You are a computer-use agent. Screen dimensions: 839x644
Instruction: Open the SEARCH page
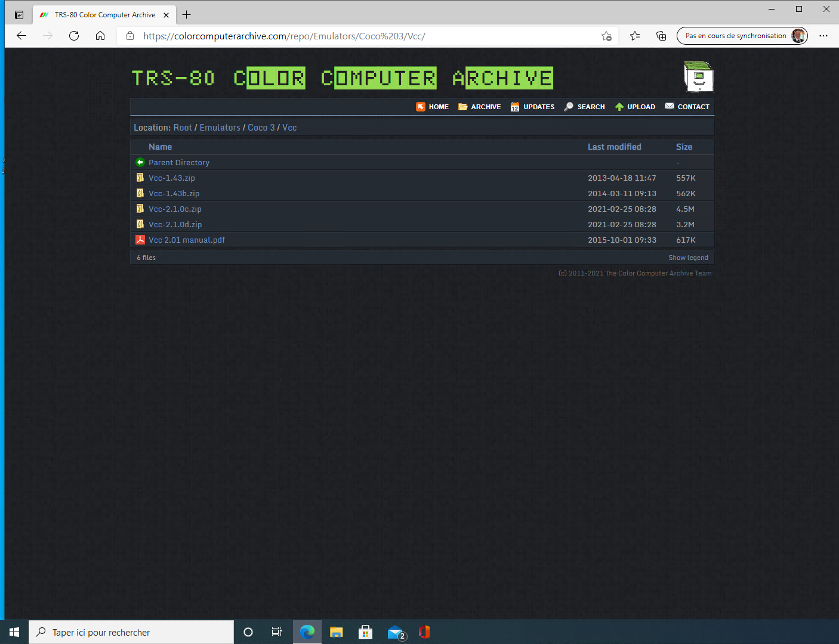[x=585, y=107]
